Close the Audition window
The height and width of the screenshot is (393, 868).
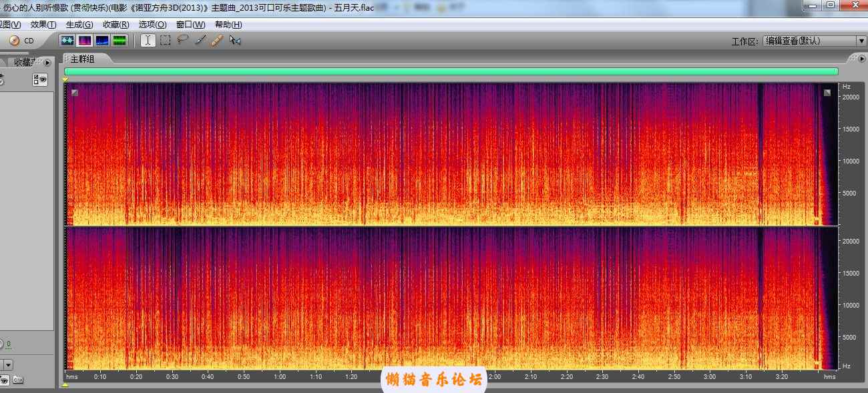pos(853,5)
